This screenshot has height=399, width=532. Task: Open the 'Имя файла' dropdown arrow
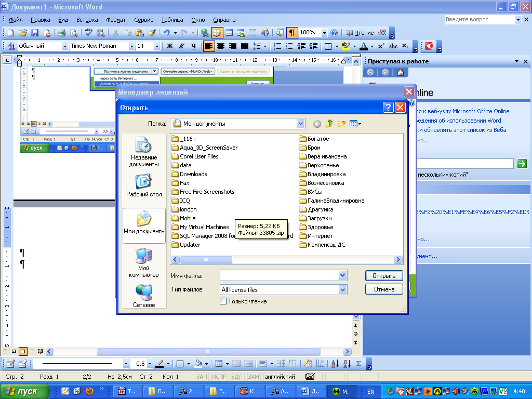click(343, 275)
